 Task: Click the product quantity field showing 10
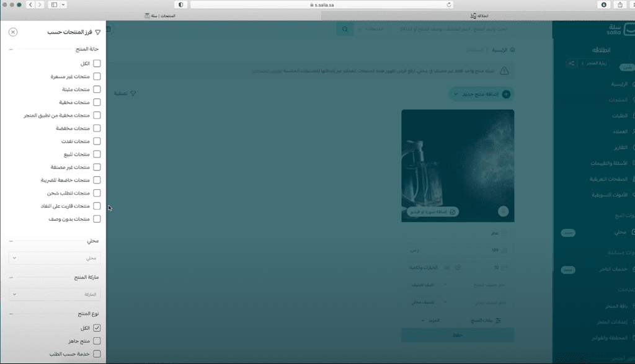[x=485, y=268]
